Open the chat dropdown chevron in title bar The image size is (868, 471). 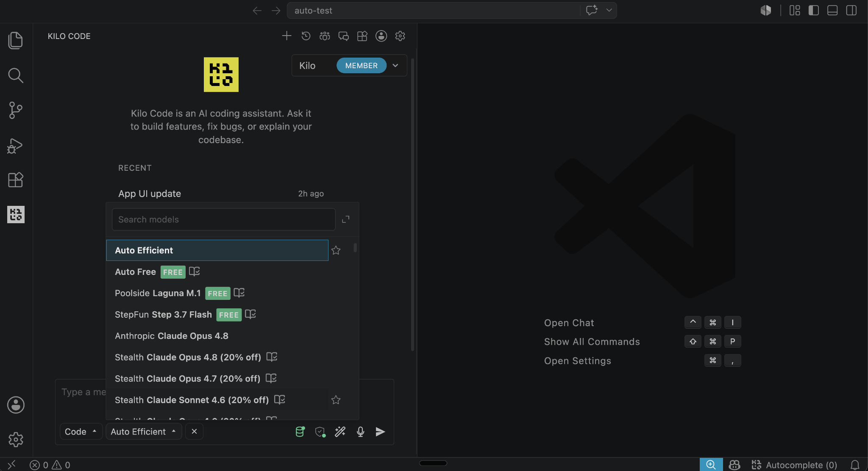(x=609, y=10)
